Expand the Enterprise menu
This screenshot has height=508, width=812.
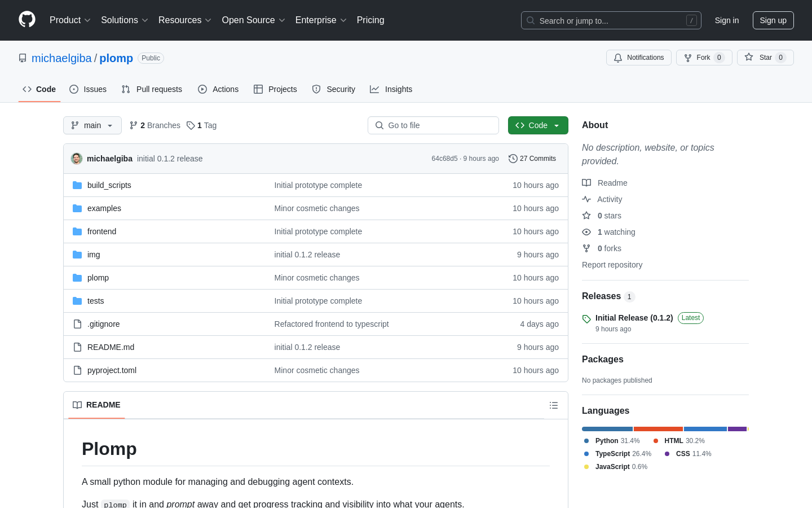[x=321, y=20]
